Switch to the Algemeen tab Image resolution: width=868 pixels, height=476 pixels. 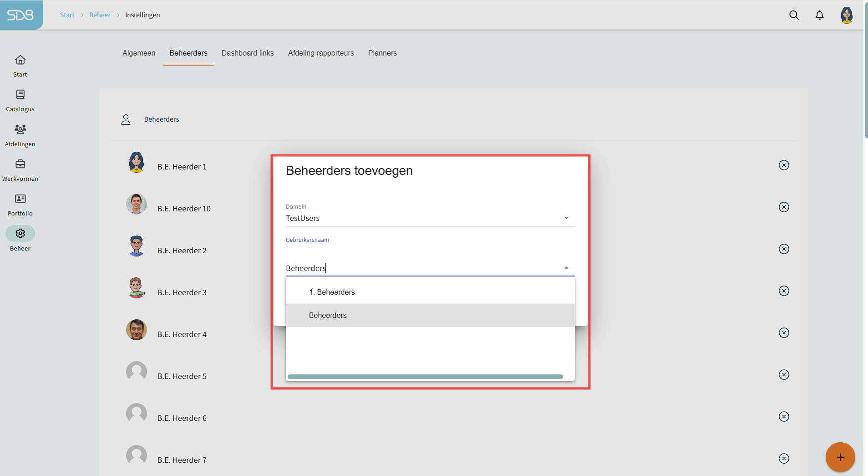coord(139,53)
